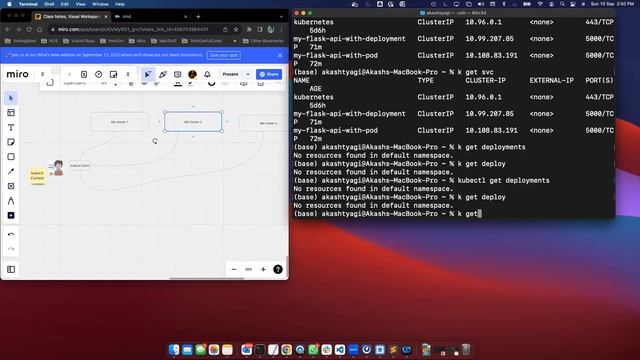Open the Other Bookmarks folder
This screenshot has height=360, width=640.
[263, 41]
